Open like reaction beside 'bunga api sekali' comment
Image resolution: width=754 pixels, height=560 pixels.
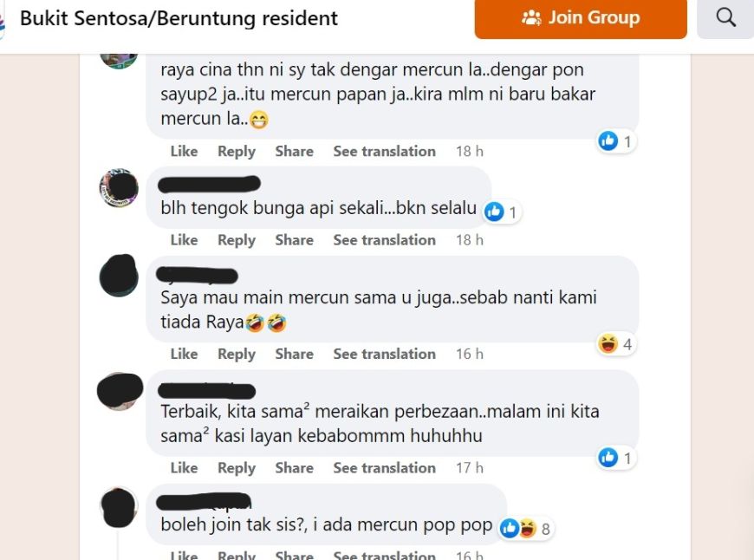pos(503,212)
